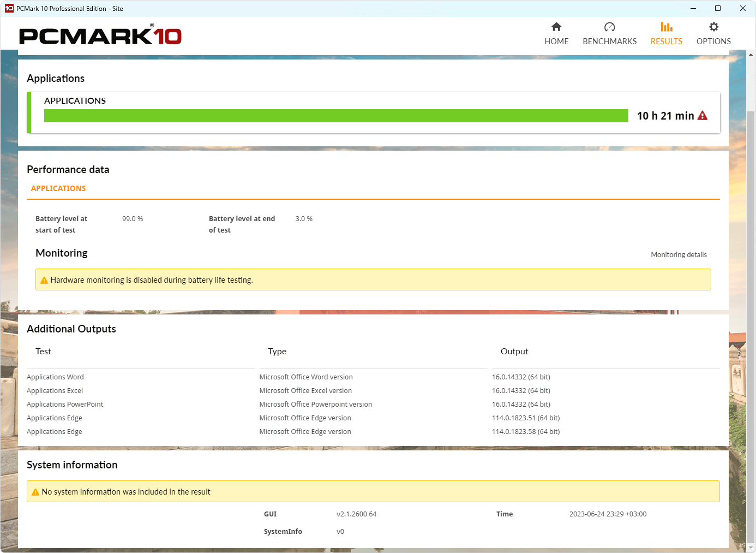Open the BENCHMARKS menu label
Image resolution: width=756 pixels, height=553 pixels.
[610, 41]
